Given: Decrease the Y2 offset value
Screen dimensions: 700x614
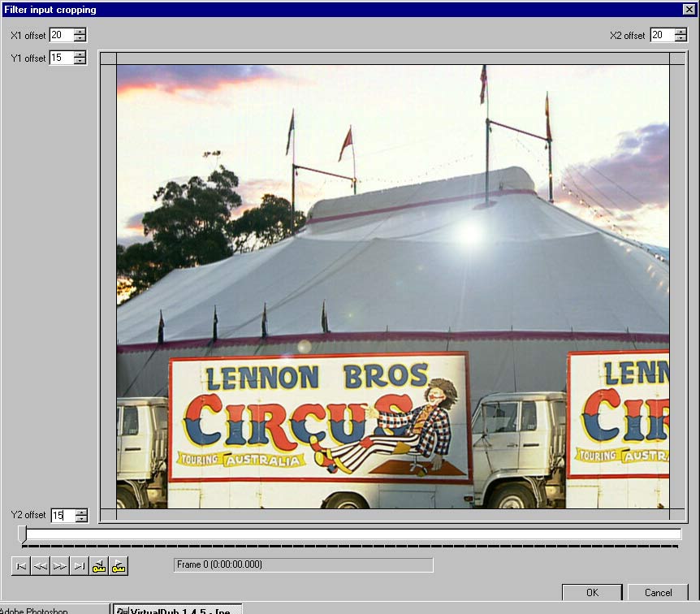Looking at the screenshot, I should 81,518.
